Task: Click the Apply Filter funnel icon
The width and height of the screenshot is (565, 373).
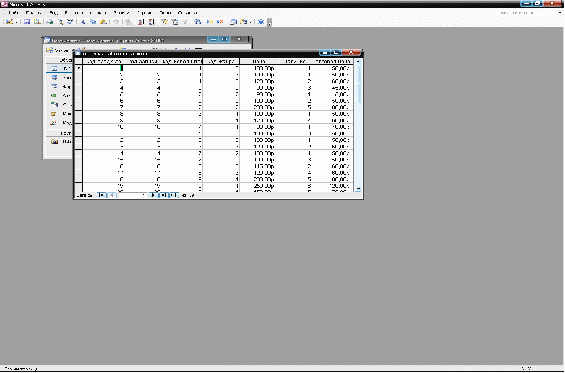Action: [x=185, y=22]
